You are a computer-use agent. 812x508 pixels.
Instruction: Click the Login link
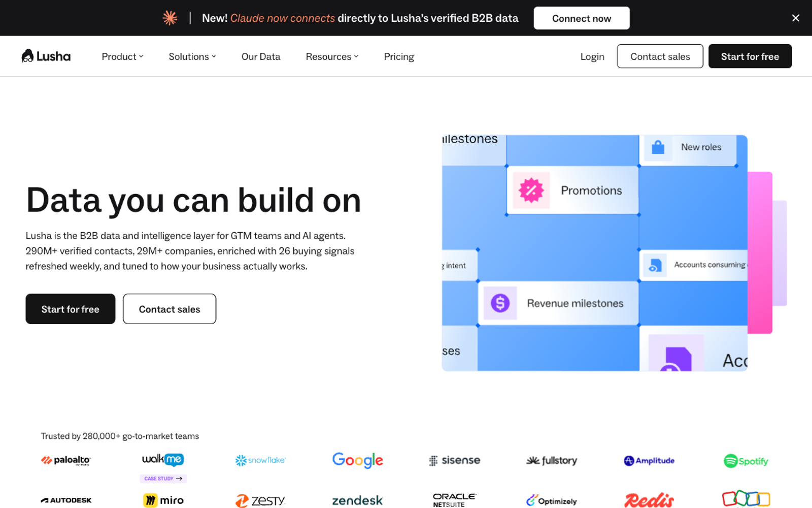coord(592,56)
